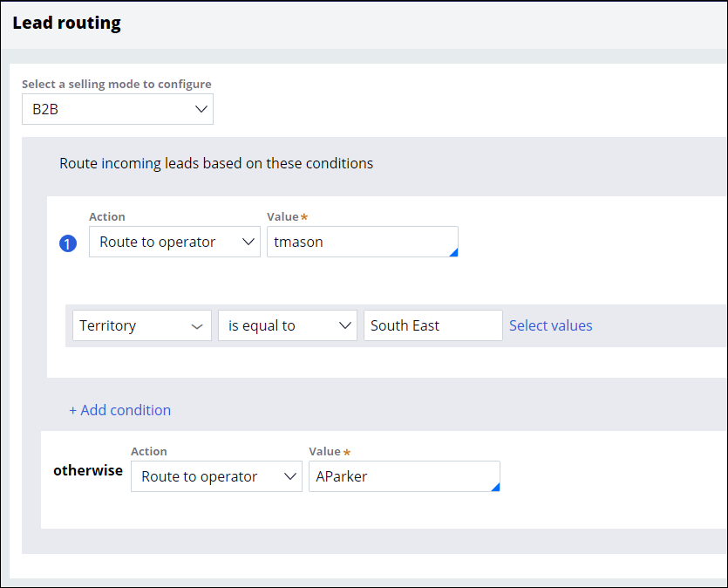
Task: Click the required asterisk above AParker field
Action: point(347,452)
